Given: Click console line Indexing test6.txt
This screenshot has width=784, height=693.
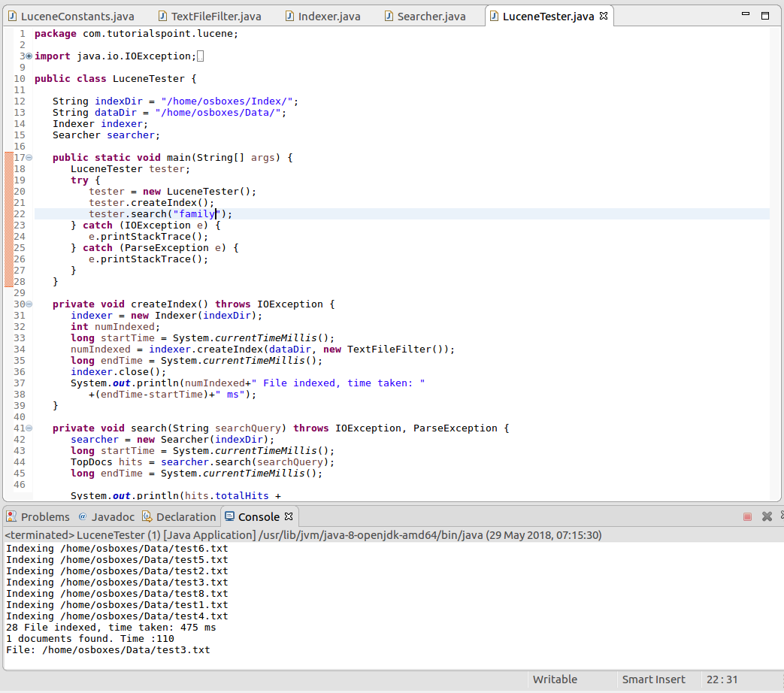Looking at the screenshot, I should 117,549.
